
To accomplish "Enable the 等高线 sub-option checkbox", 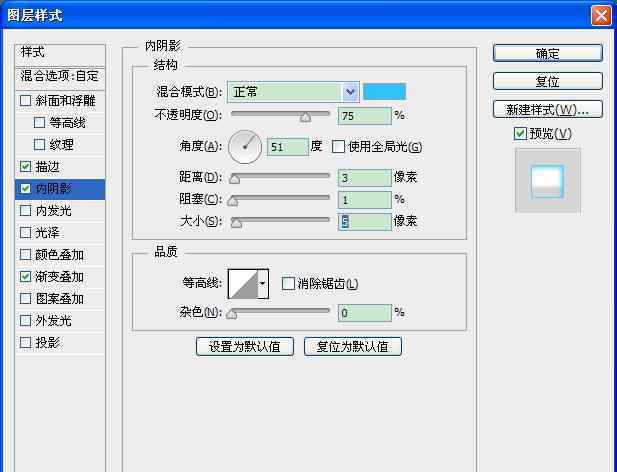I will point(39,123).
